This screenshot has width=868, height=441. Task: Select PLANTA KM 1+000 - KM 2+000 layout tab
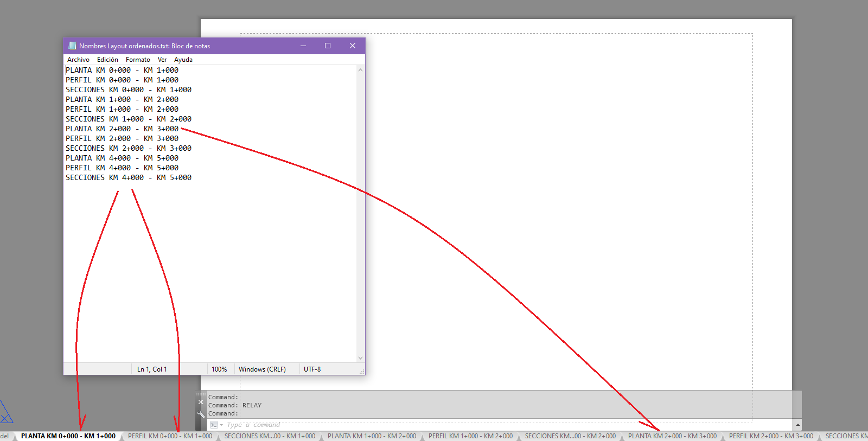pyautogui.click(x=372, y=436)
